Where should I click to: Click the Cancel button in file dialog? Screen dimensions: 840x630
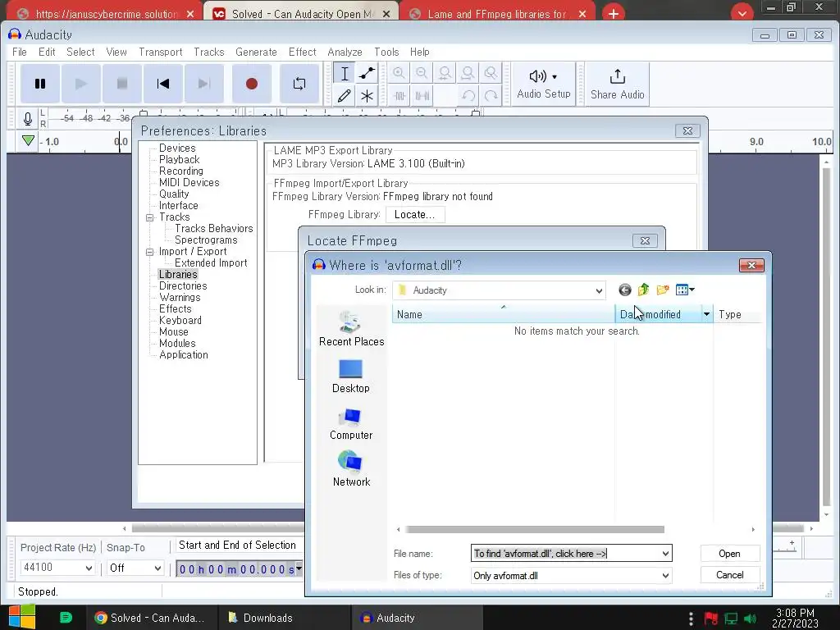click(x=729, y=575)
